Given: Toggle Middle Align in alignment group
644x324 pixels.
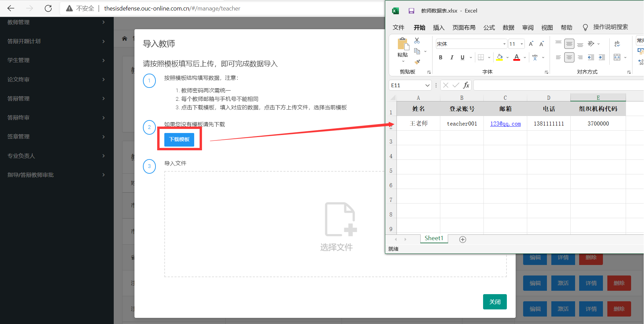Looking at the screenshot, I should point(569,43).
